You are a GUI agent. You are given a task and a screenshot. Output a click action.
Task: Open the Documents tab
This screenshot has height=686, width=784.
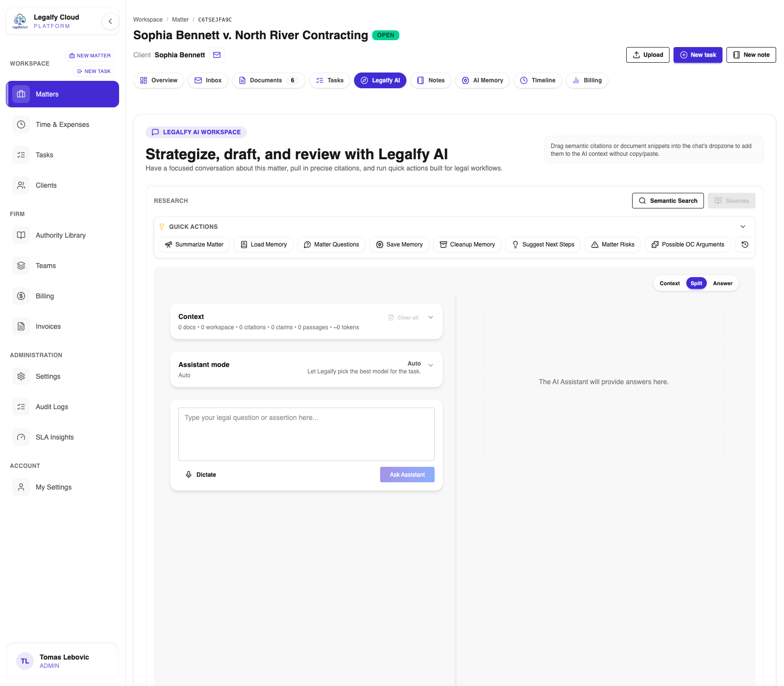point(269,80)
